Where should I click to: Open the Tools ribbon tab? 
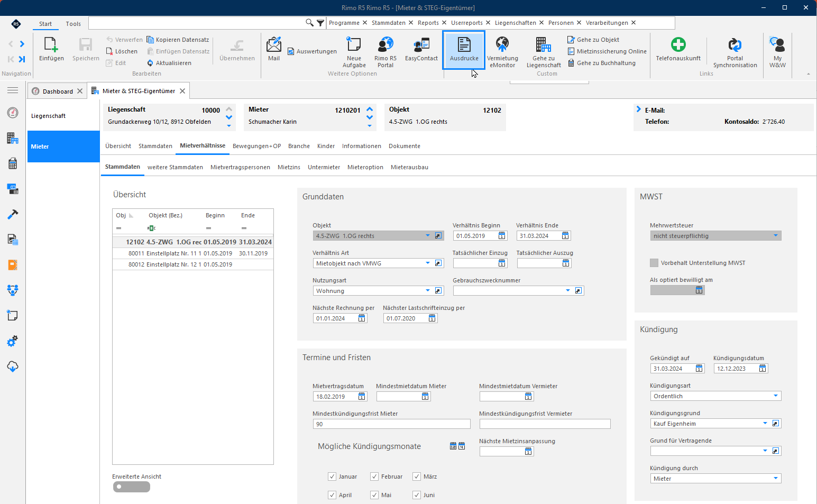coord(74,24)
